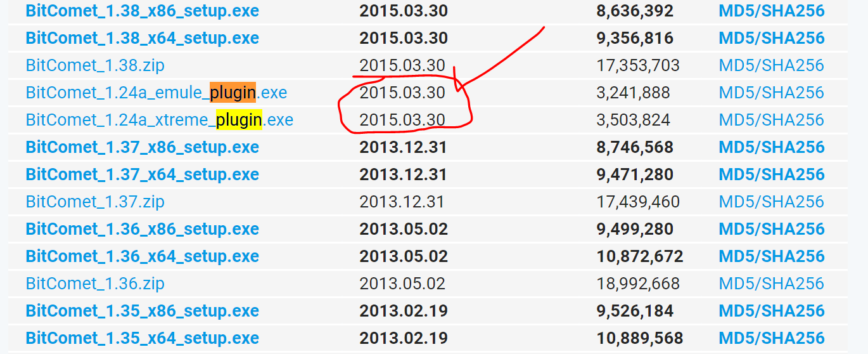Open MD5/SHA256 for BitComet_1.38_x86_setup.exe

(x=772, y=11)
